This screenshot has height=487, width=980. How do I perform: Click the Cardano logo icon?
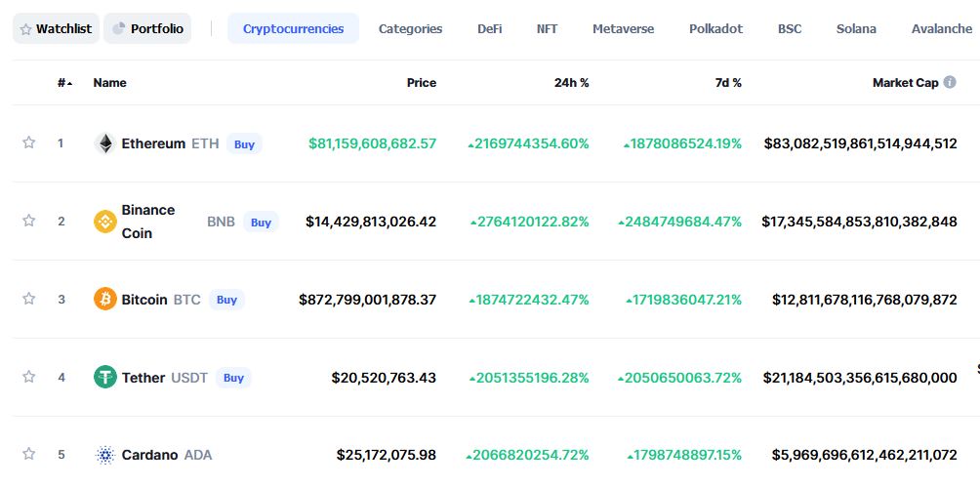105,455
